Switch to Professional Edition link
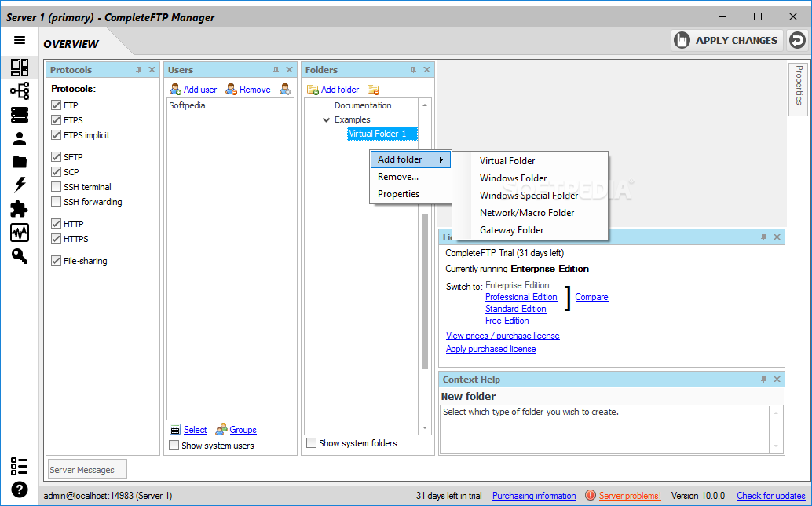The height and width of the screenshot is (506, 812). point(521,297)
